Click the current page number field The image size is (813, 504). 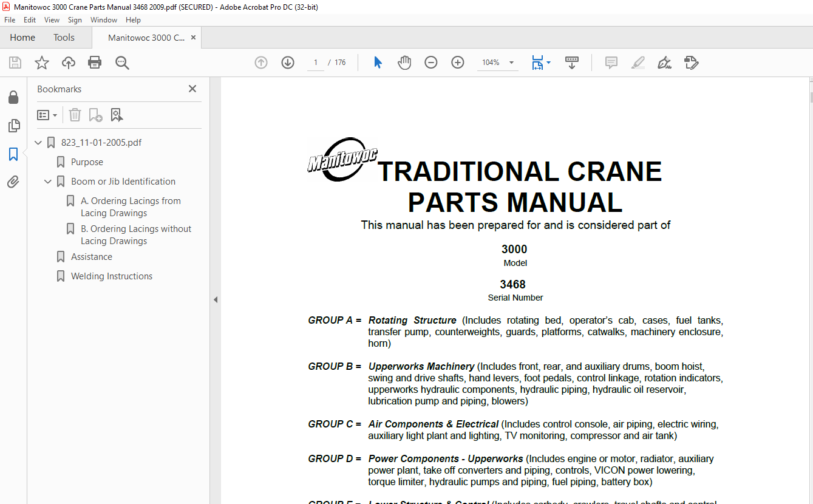[x=315, y=63]
